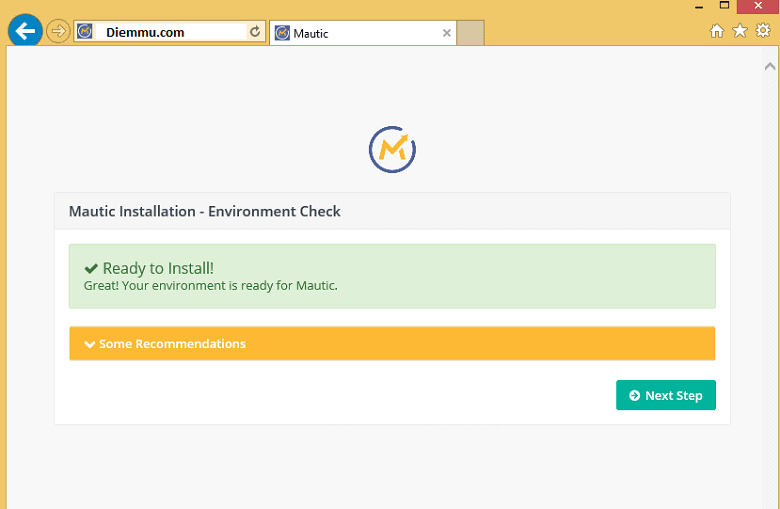The height and width of the screenshot is (509, 780).
Task: Click the Ready to Install! message
Action: pos(158,269)
